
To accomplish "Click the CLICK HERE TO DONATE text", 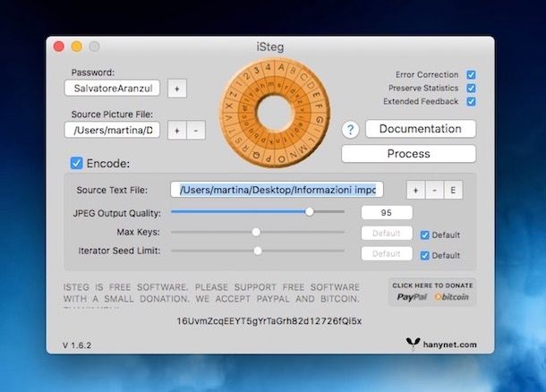I will tap(432, 285).
